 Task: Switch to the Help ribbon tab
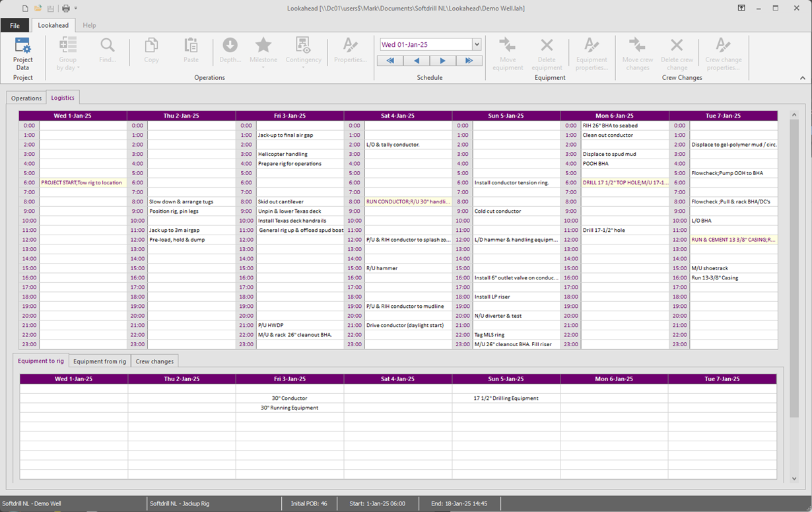pyautogui.click(x=89, y=25)
